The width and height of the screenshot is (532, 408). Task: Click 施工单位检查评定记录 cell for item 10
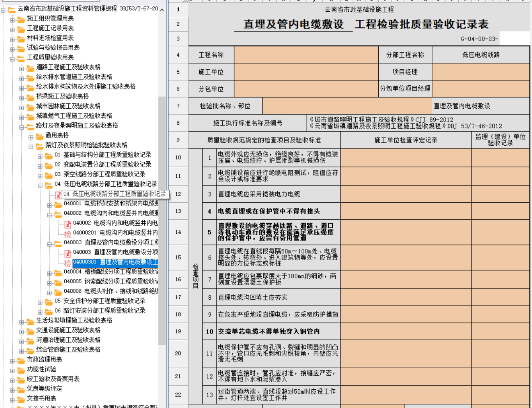[x=406, y=331]
